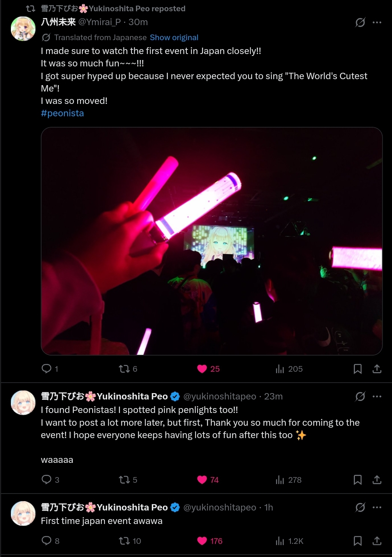Image resolution: width=392 pixels, height=557 pixels.
Task: Reply to the Ymirai_P penlight post
Action: pos(49,369)
